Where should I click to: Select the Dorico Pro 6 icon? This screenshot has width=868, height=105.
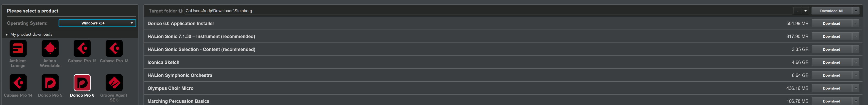(82, 83)
